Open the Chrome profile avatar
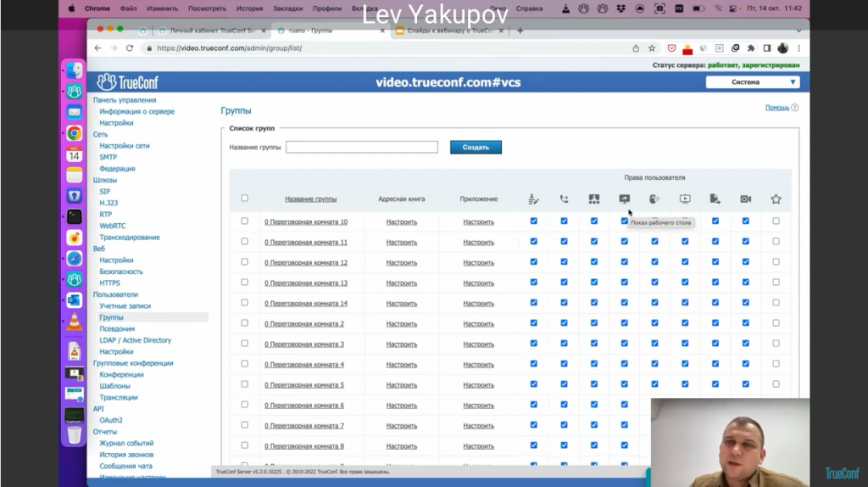The width and height of the screenshot is (868, 487). [x=782, y=48]
